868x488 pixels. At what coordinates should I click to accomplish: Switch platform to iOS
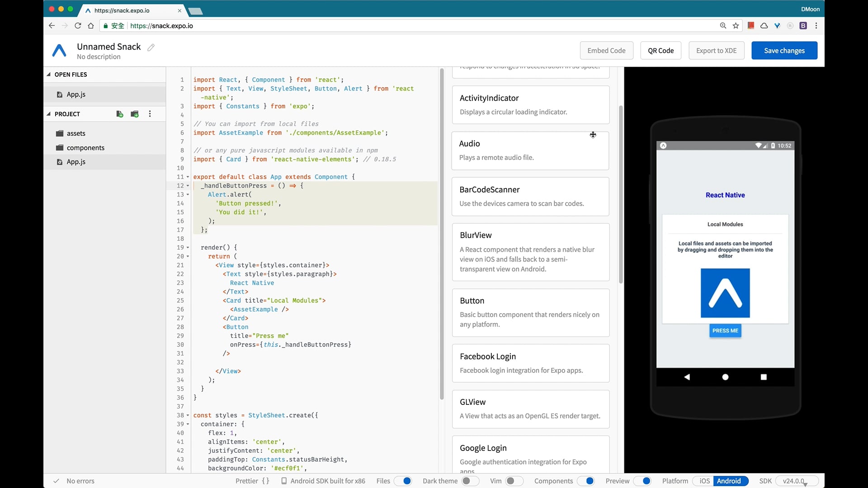[704, 481]
